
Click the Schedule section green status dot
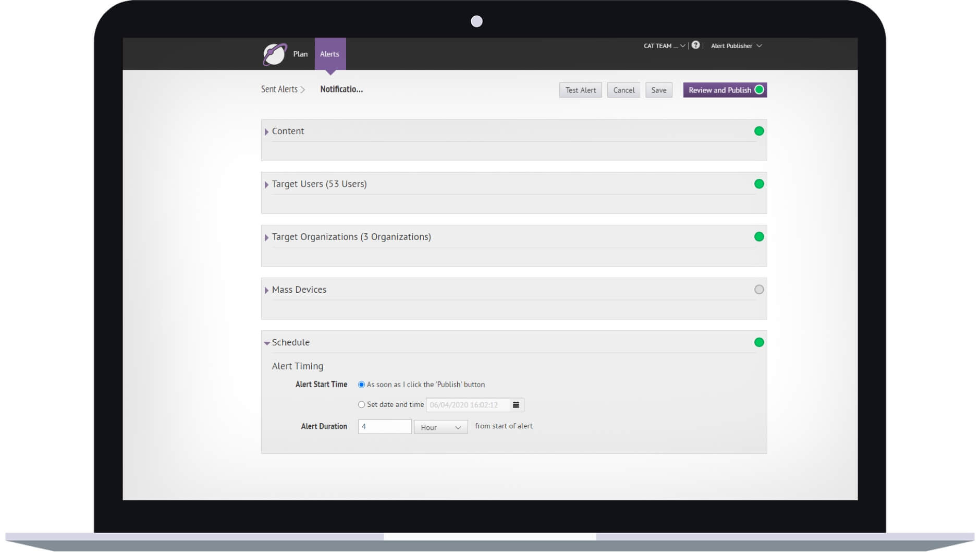pyautogui.click(x=759, y=342)
